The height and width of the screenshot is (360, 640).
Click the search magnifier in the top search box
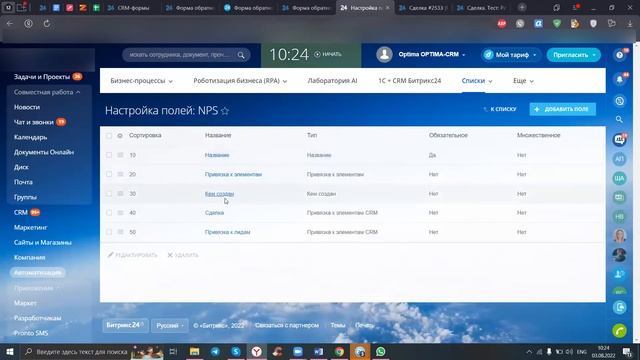coord(241,55)
